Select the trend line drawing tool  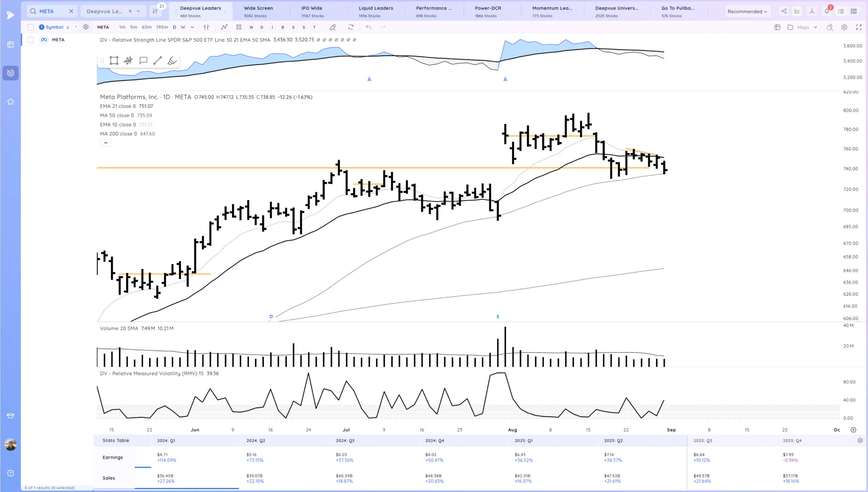pos(158,61)
